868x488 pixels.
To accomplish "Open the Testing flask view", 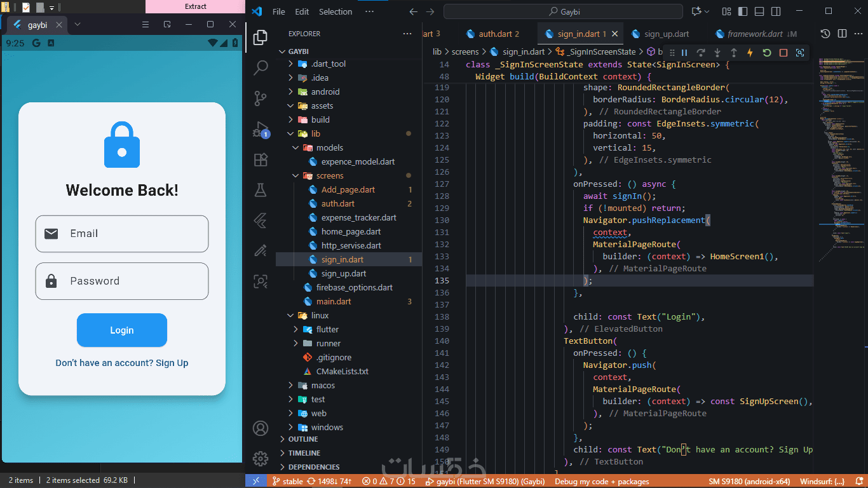I will 261,189.
